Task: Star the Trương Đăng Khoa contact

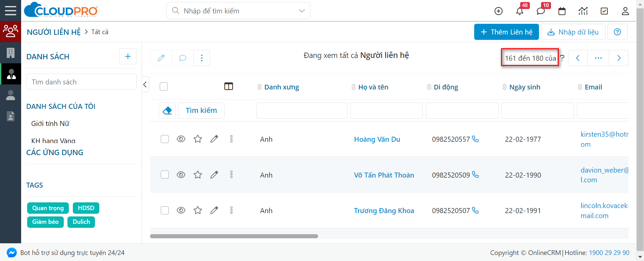Action: click(198, 210)
